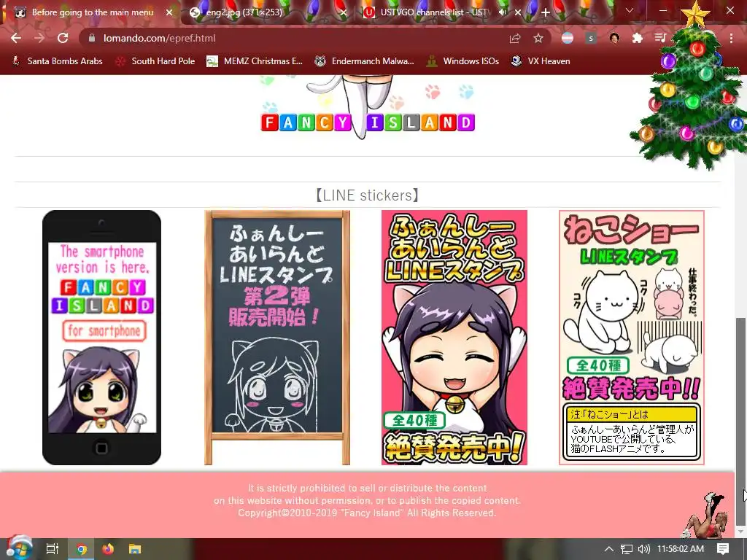Open the media controls icon in toolbar
This screenshot has width=747, height=560.
coord(660,38)
